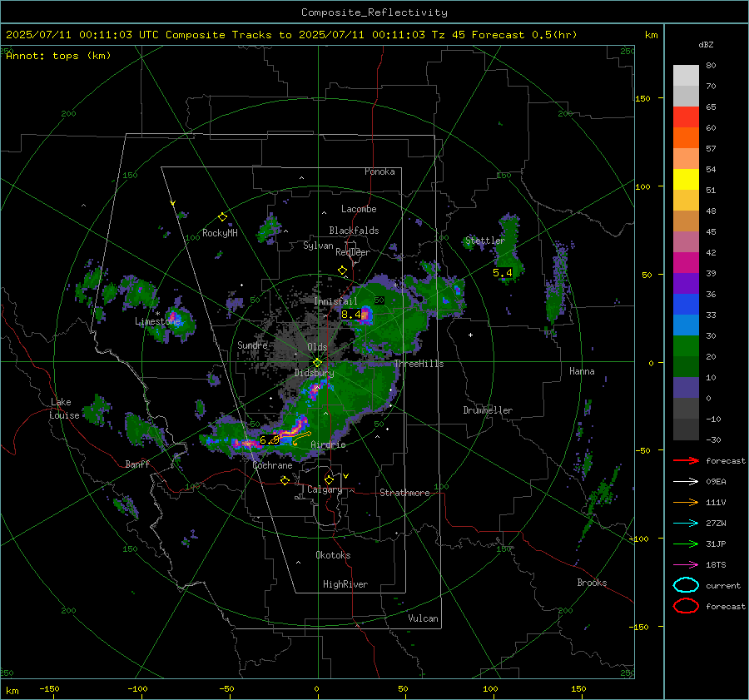Click the 8.4 storm top label near Innisfail
Screen dimensions: 749x700
coord(351,315)
